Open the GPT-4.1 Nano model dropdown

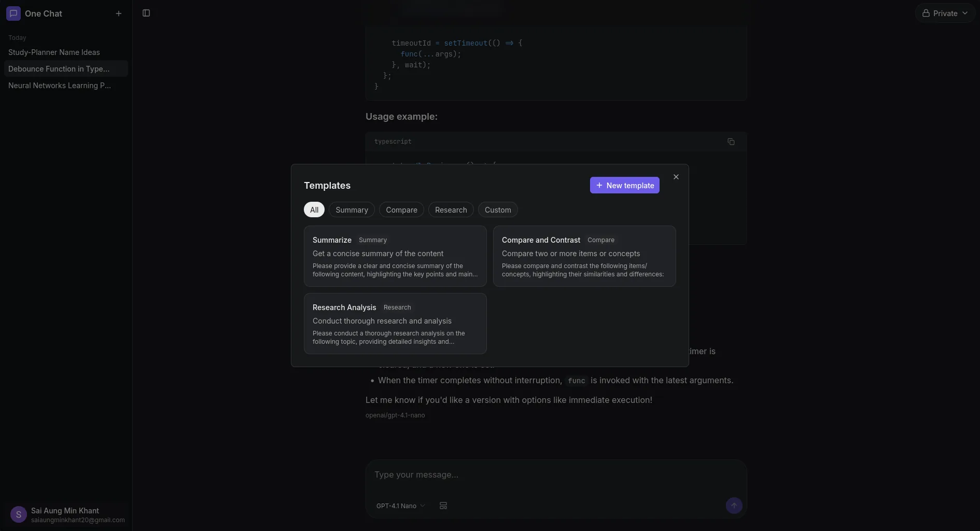[x=400, y=506]
